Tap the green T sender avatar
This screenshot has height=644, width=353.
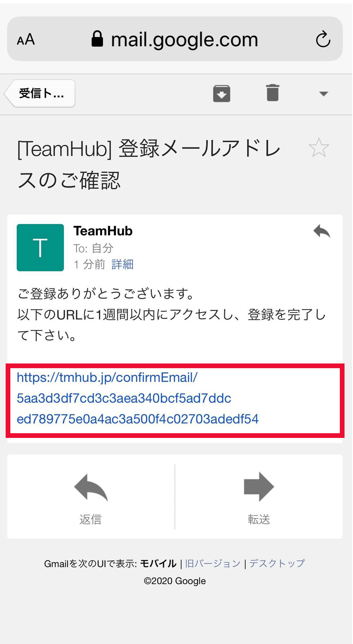pyautogui.click(x=40, y=248)
